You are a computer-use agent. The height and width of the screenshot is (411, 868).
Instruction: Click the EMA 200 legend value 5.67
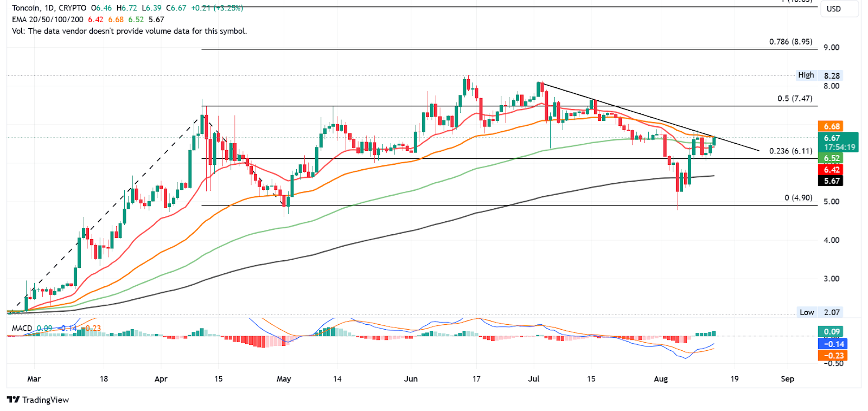click(x=156, y=20)
